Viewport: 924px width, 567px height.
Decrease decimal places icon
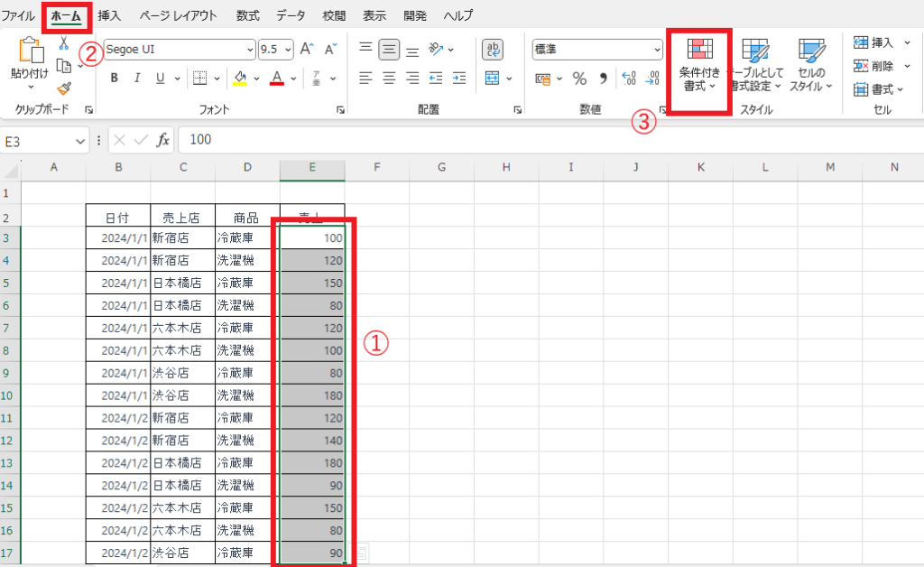coord(652,78)
